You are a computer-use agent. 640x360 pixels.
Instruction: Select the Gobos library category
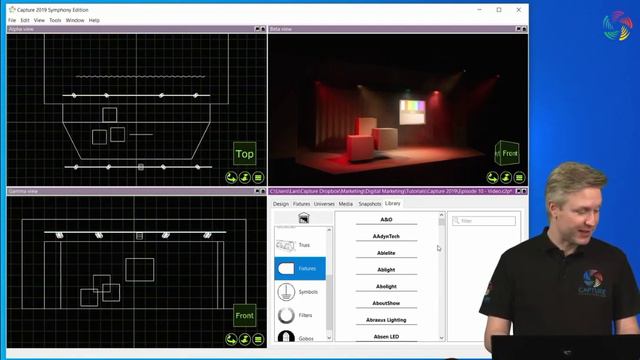[x=300, y=337]
